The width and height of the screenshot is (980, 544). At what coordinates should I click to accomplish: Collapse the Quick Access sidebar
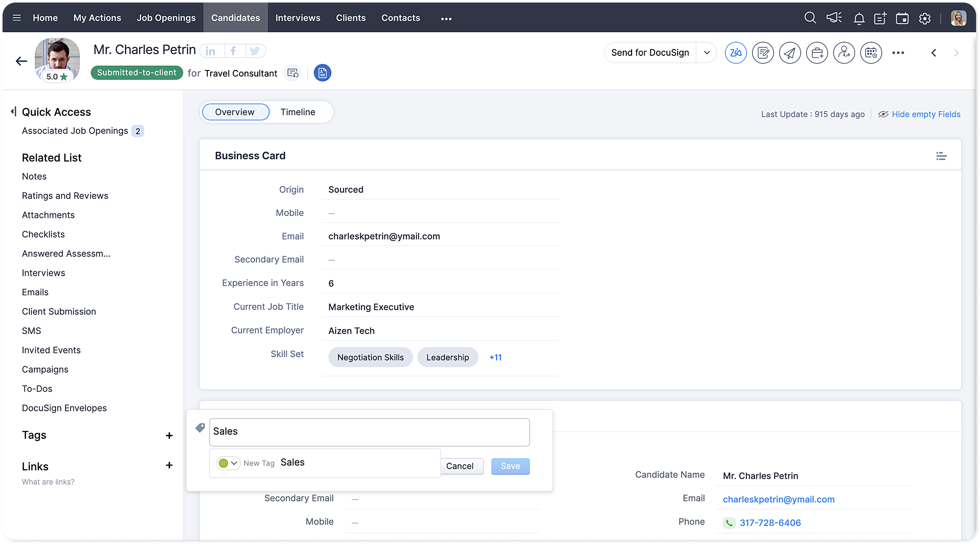click(x=14, y=112)
